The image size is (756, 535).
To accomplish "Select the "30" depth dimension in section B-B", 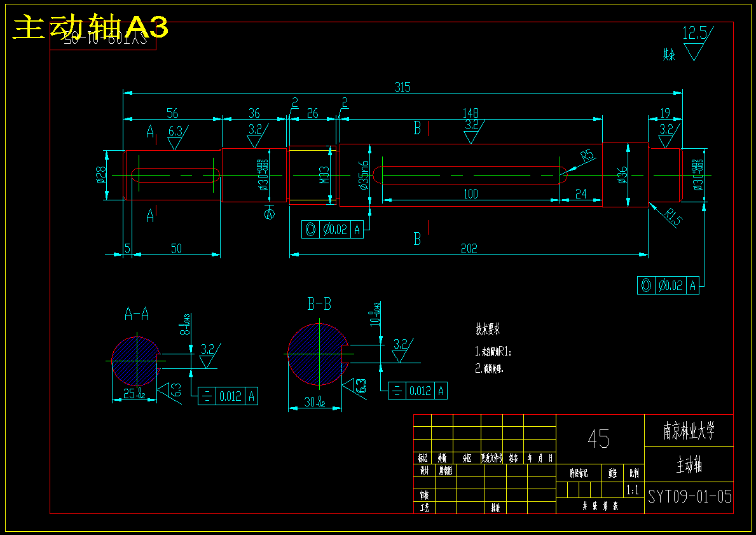I will (x=315, y=401).
